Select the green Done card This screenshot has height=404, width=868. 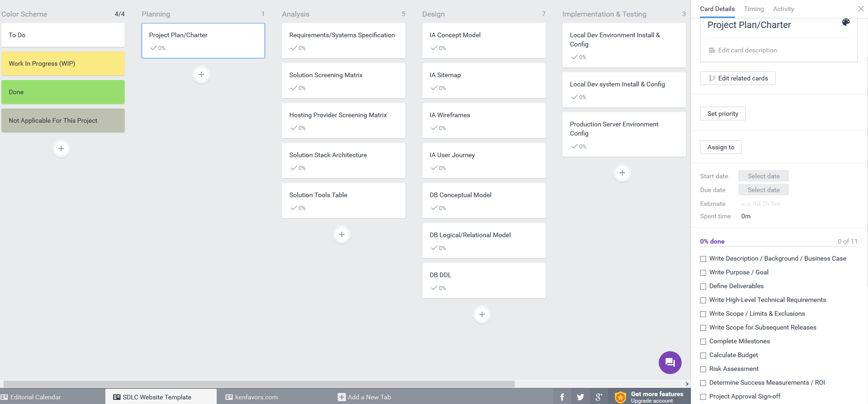click(x=63, y=92)
